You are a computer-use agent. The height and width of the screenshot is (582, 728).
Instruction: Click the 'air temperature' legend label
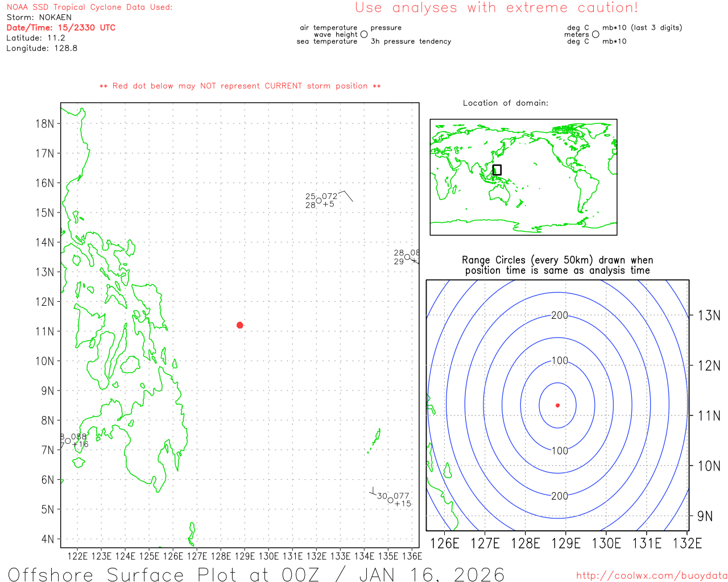click(x=329, y=28)
